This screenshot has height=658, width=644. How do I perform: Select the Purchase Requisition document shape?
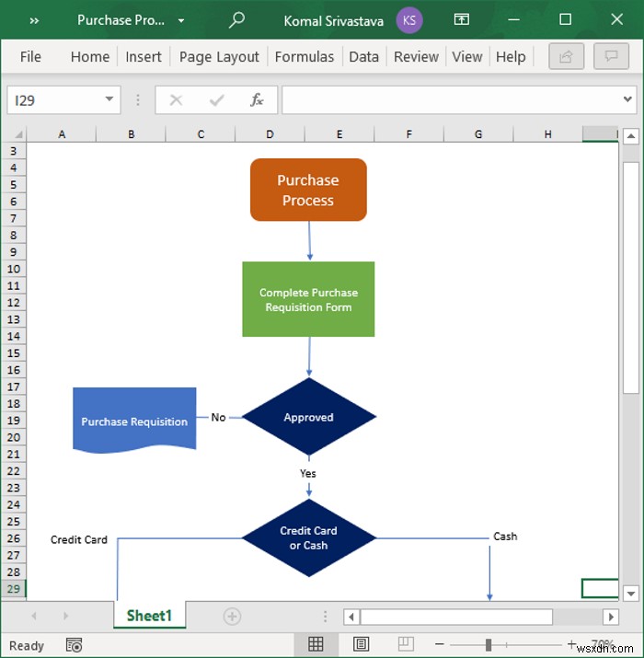134,421
